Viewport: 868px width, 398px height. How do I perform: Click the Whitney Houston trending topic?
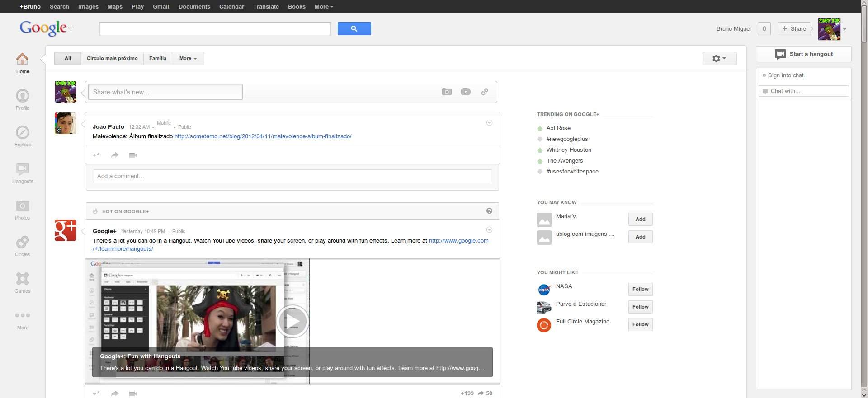(569, 150)
